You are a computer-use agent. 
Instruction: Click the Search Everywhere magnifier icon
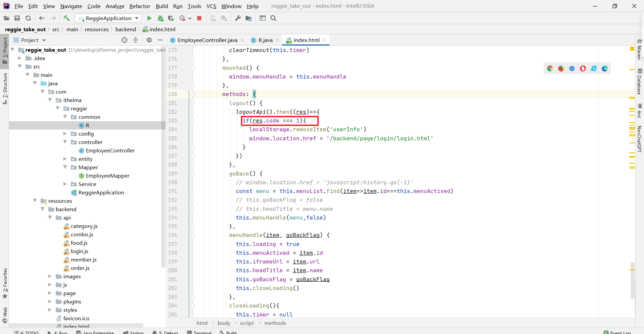[273, 18]
